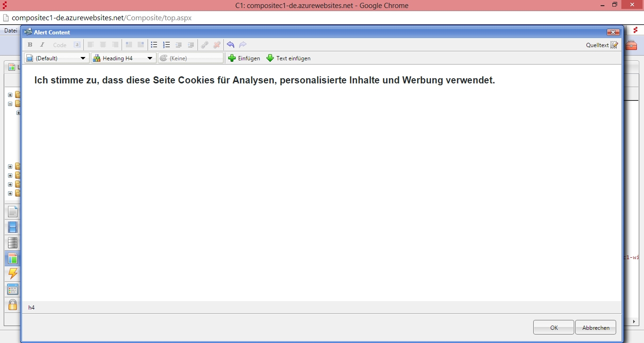Insert a bulleted list
The width and height of the screenshot is (644, 343).
[x=154, y=45]
